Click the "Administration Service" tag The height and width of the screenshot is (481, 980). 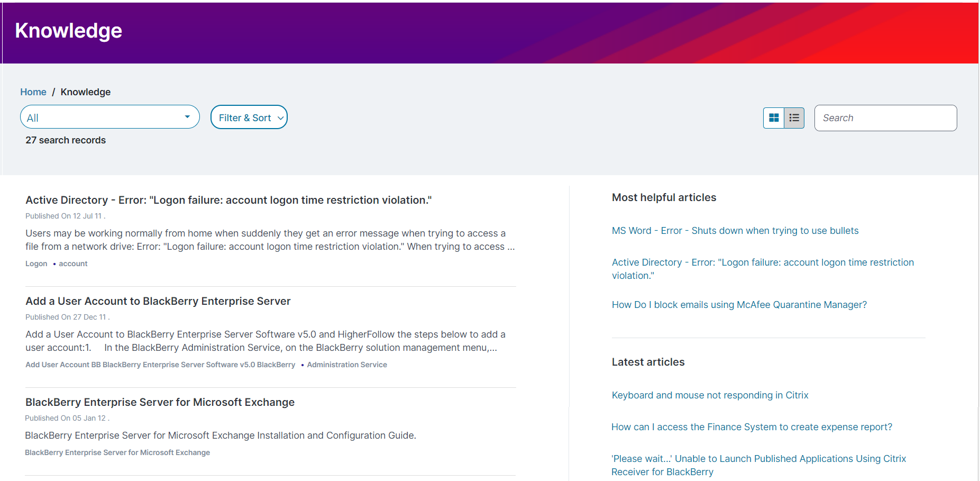tap(347, 365)
